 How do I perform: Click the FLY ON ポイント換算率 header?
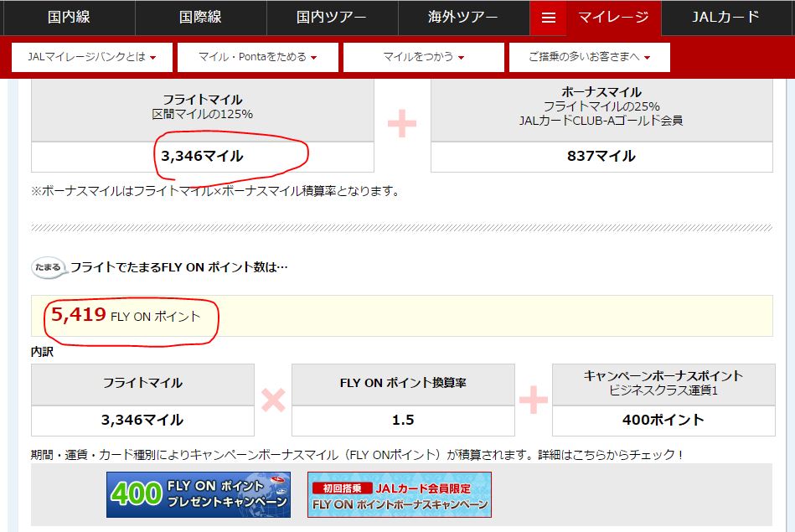point(403,384)
